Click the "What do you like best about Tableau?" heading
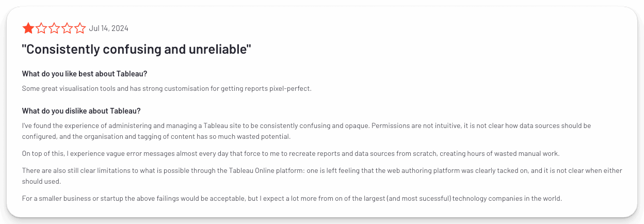 pos(85,74)
